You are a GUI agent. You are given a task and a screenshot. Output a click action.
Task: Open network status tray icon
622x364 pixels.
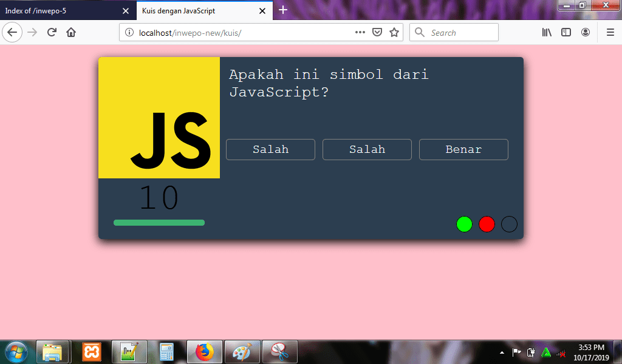point(561,352)
